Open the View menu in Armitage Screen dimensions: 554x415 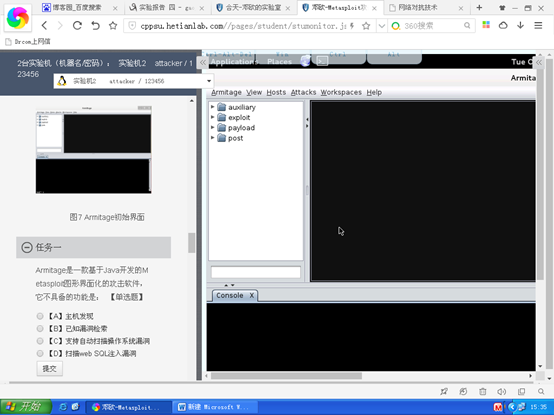pyautogui.click(x=254, y=92)
